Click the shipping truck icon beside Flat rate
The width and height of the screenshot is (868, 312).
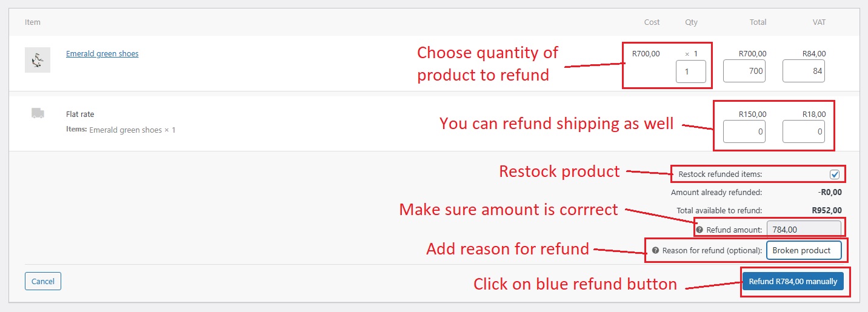[38, 113]
